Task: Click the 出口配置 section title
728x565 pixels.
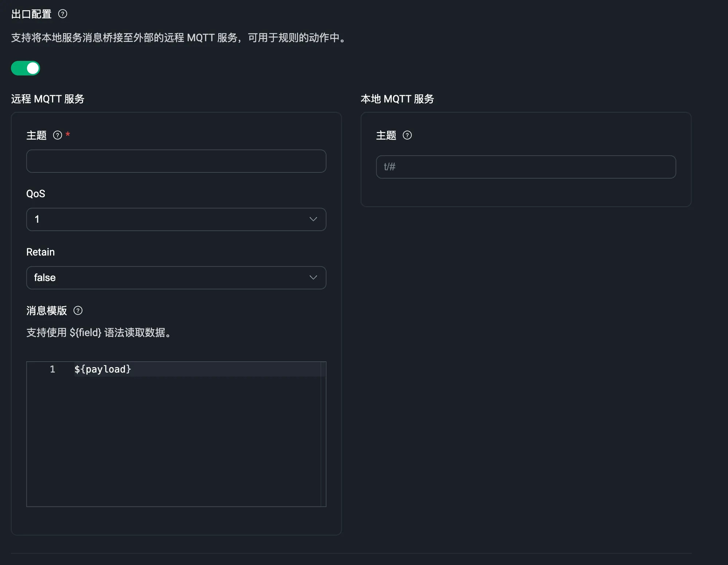Action: click(31, 14)
